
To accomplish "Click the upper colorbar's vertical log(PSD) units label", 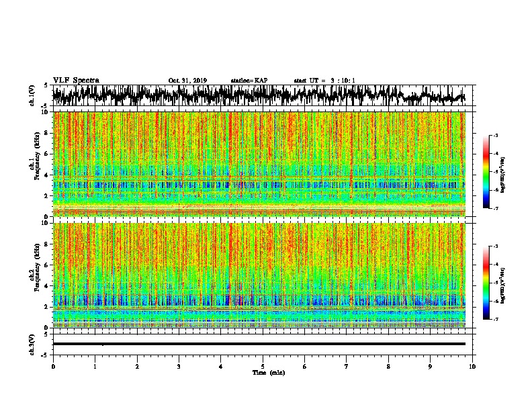I will (x=503, y=175).
